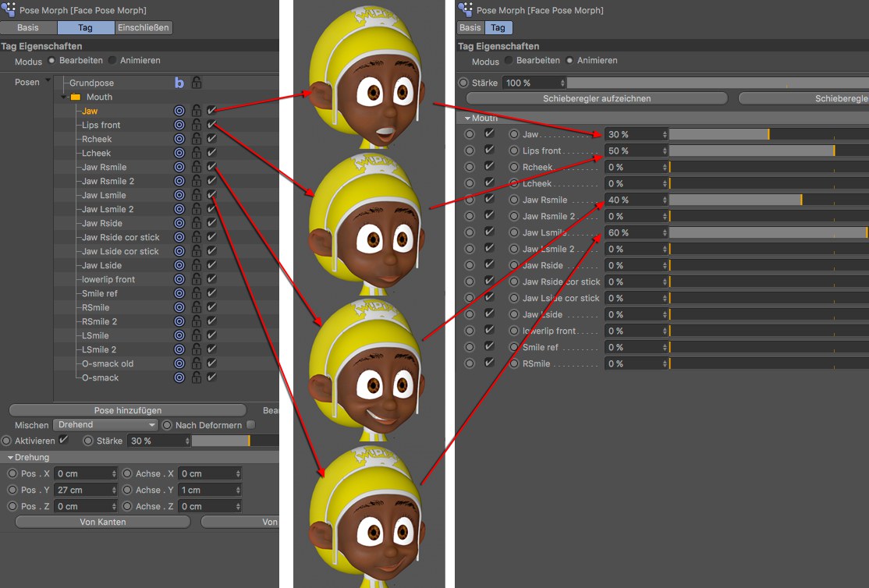The height and width of the screenshot is (588, 869).
Task: Click the Lips front slider at 50 %
Action: pyautogui.click(x=751, y=151)
